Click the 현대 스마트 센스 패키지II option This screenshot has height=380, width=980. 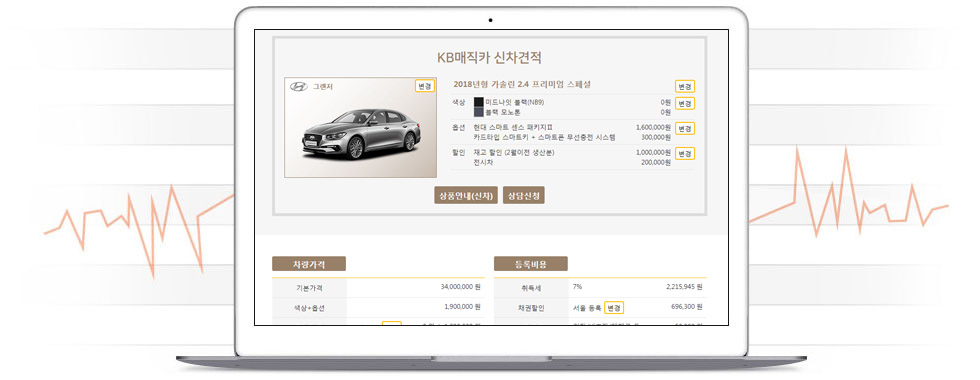(x=513, y=127)
